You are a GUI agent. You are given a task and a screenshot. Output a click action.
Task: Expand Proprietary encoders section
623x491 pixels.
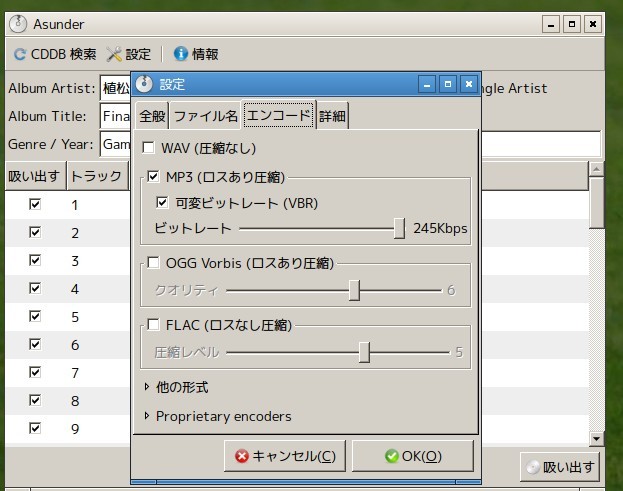click(x=147, y=416)
